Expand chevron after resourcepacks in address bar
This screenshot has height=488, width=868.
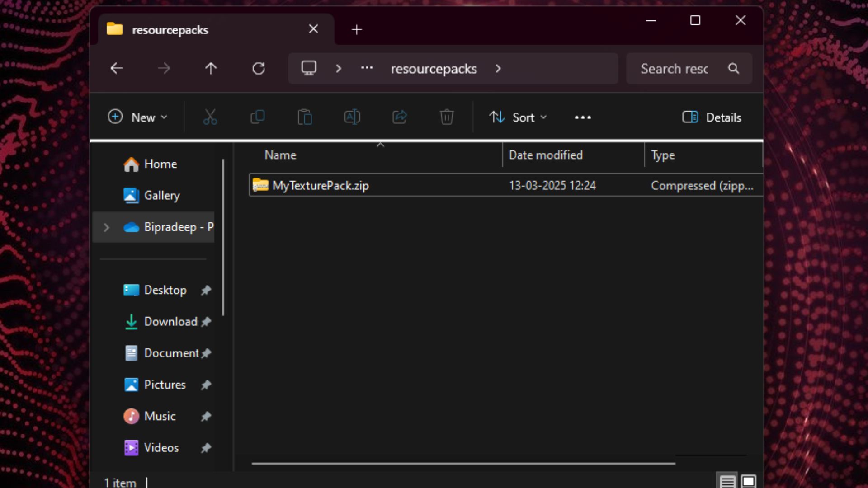498,69
